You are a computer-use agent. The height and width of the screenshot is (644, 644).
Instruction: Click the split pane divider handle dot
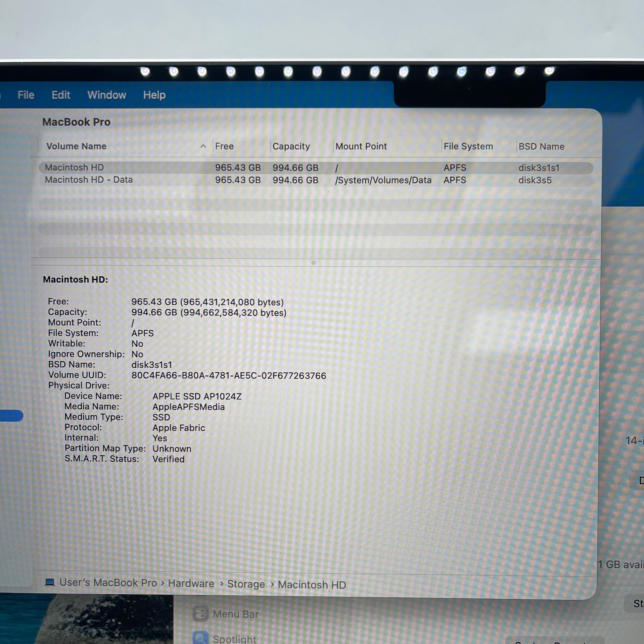[314, 263]
